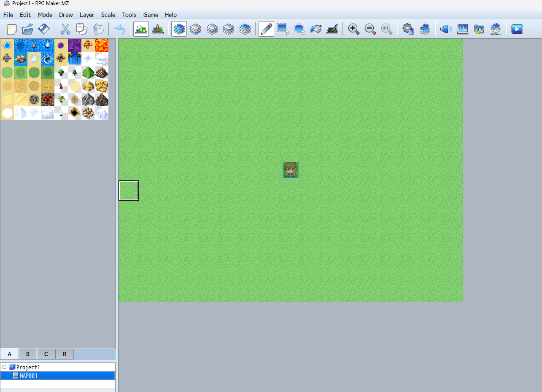Select Layer 2 toolbar button
The height and width of the screenshot is (392, 542).
(x=212, y=29)
